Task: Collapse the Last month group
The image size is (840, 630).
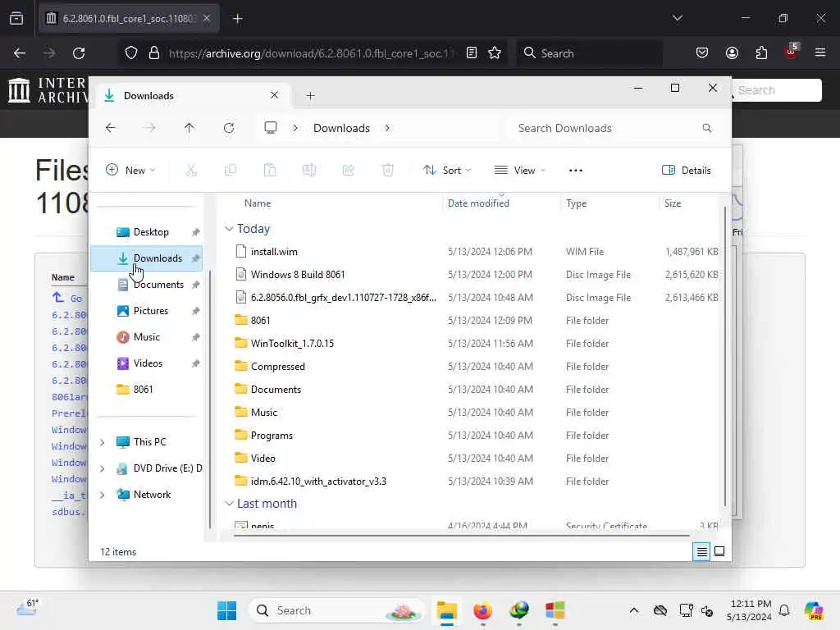Action: pos(229,504)
